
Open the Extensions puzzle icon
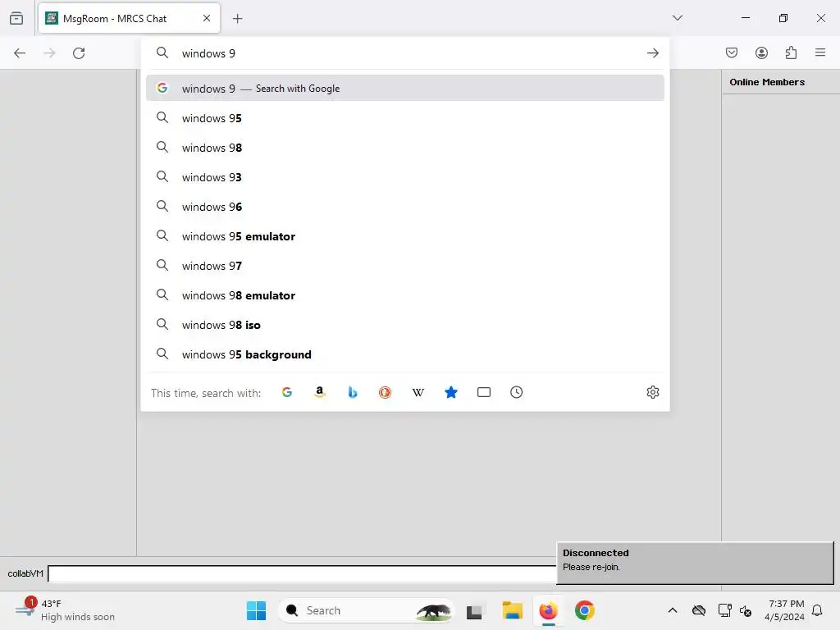(791, 52)
